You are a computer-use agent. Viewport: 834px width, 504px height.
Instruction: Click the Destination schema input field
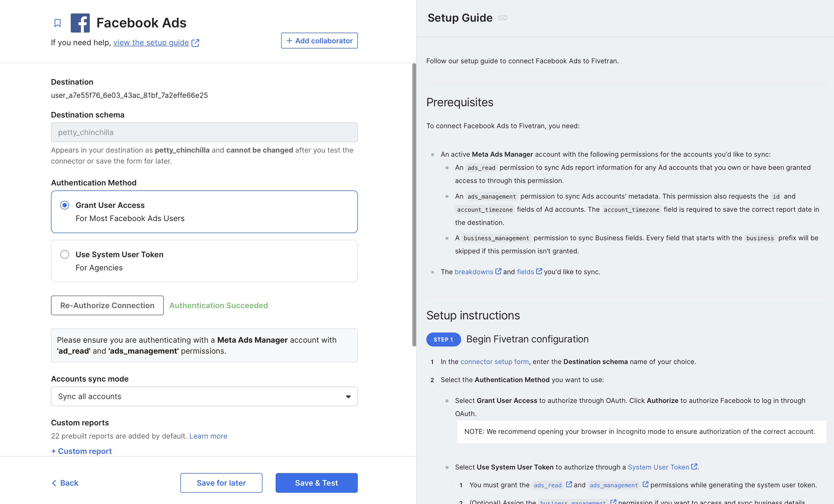[204, 132]
